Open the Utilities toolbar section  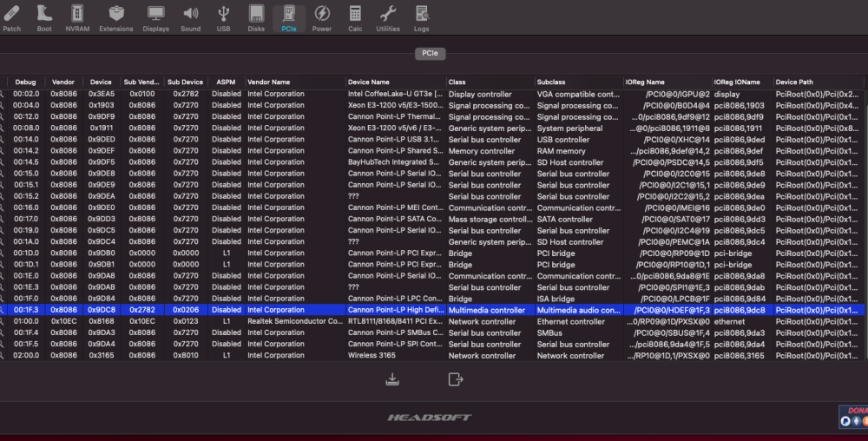(x=388, y=17)
